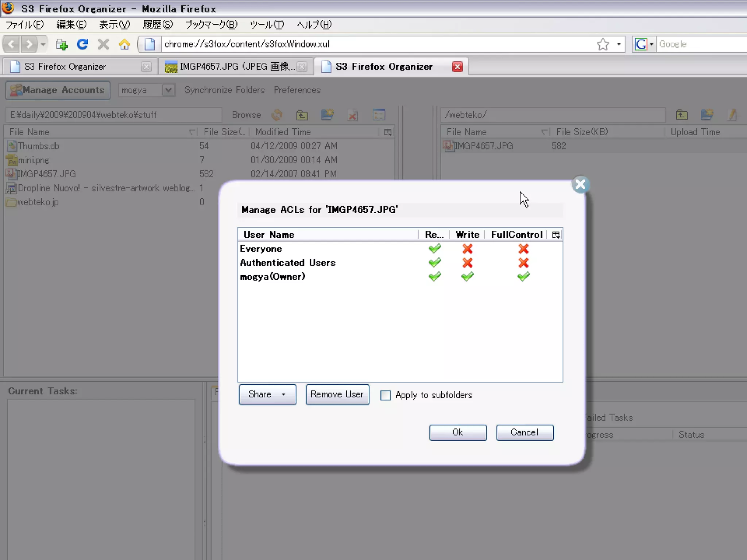Open the ツール(T) menu
The image size is (747, 560).
pyautogui.click(x=267, y=25)
